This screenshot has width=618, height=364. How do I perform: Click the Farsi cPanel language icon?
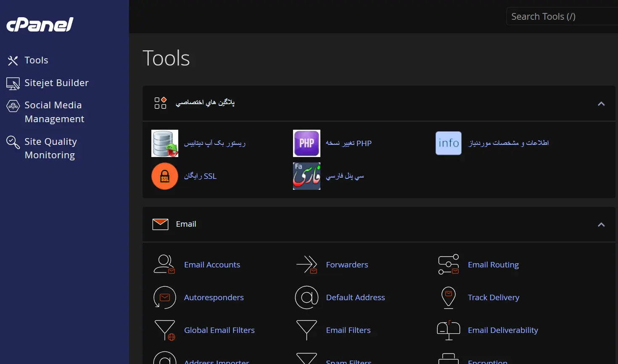306,176
